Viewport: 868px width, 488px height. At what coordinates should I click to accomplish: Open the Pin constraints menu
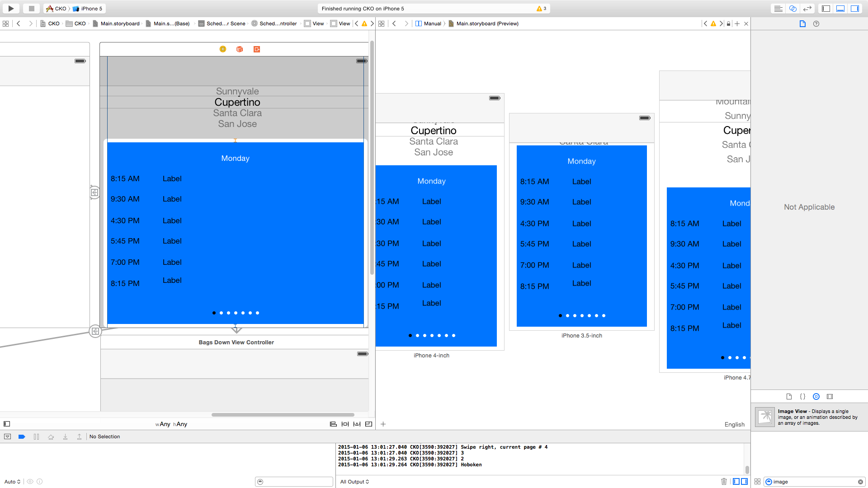(x=345, y=424)
